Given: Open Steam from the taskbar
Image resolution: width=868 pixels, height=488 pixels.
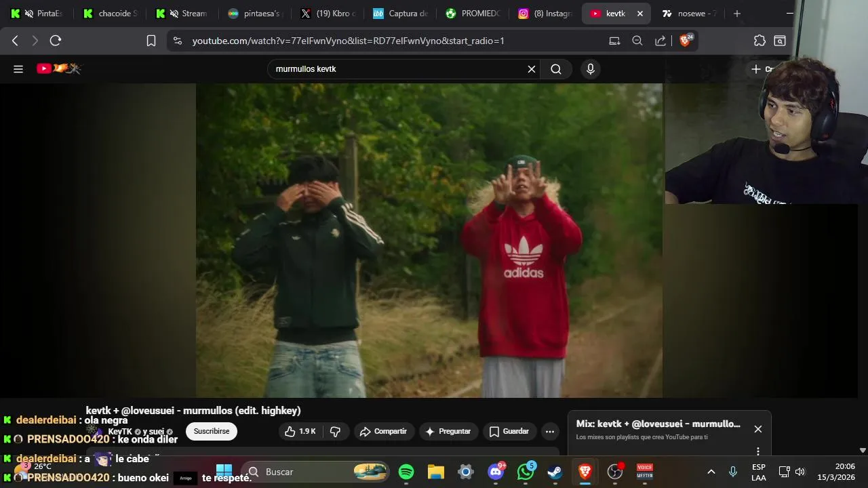Looking at the screenshot, I should click(x=555, y=472).
